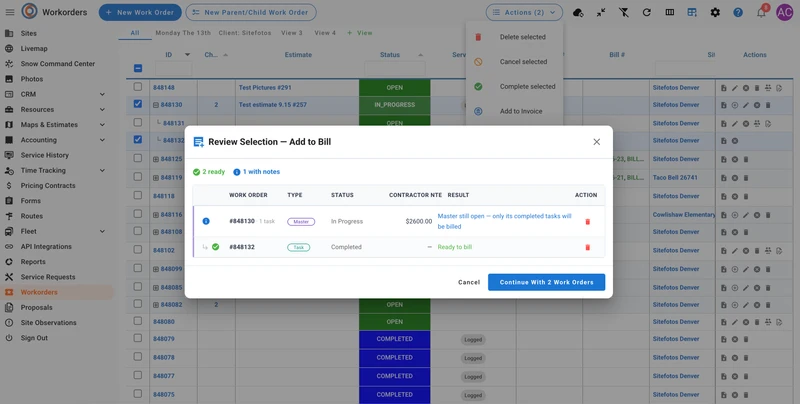
Task: Switch to the Client: Sitefotos view tab
Action: 245,33
